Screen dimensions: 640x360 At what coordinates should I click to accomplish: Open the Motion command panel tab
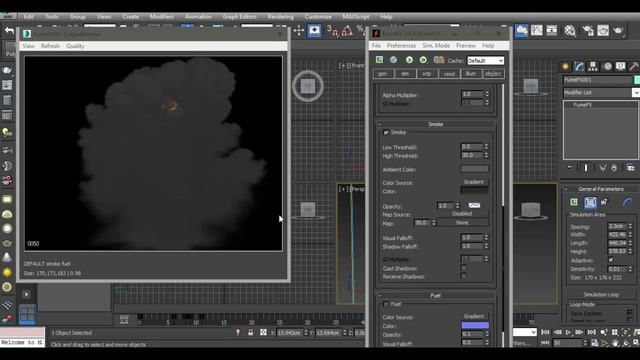click(607, 66)
